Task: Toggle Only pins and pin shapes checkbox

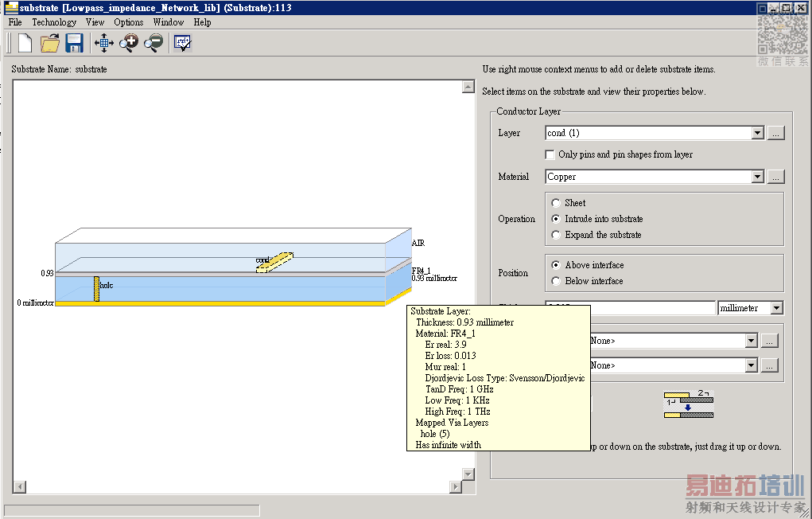Action: click(550, 154)
